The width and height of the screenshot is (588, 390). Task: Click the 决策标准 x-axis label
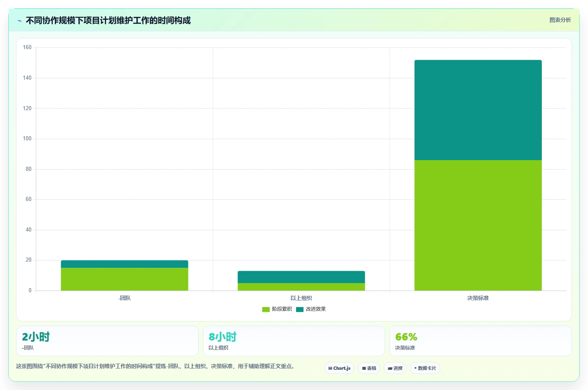(x=478, y=298)
